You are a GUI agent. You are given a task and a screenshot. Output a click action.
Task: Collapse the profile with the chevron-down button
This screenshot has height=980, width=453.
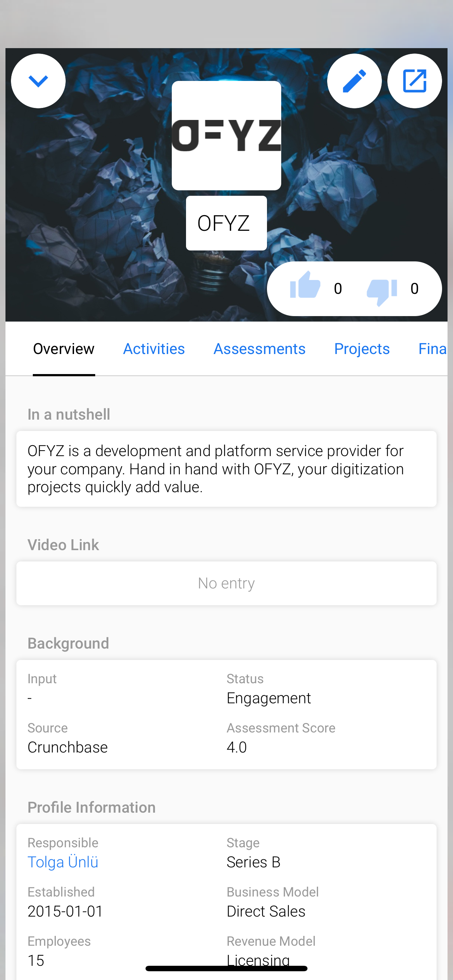[x=38, y=81]
